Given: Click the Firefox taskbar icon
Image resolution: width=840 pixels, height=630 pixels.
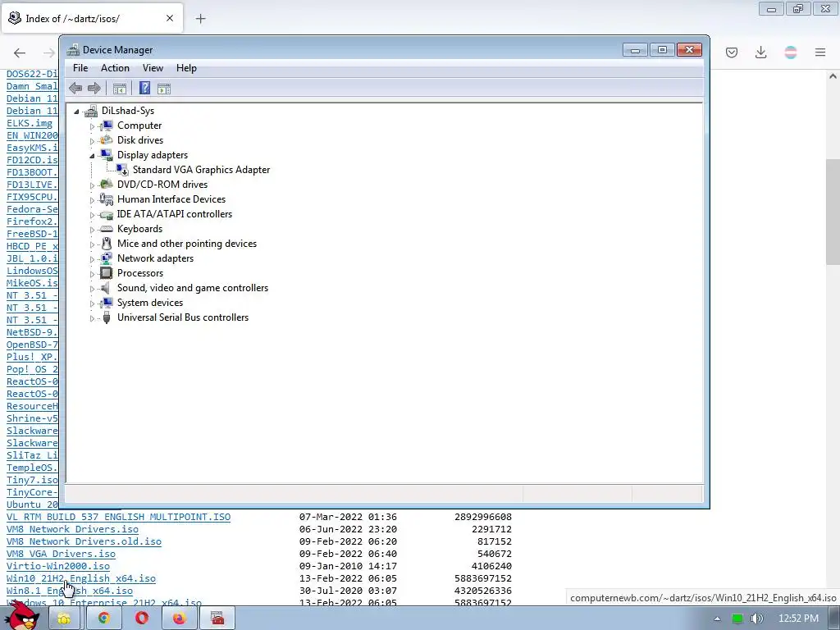Looking at the screenshot, I should (179, 619).
